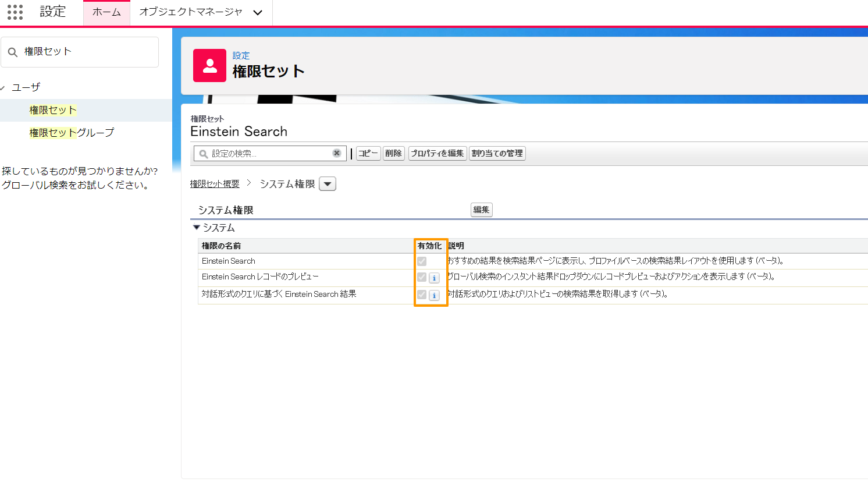Click info icon for 対話形式のクエリ permission
Image resolution: width=868 pixels, height=482 pixels.
click(x=434, y=296)
